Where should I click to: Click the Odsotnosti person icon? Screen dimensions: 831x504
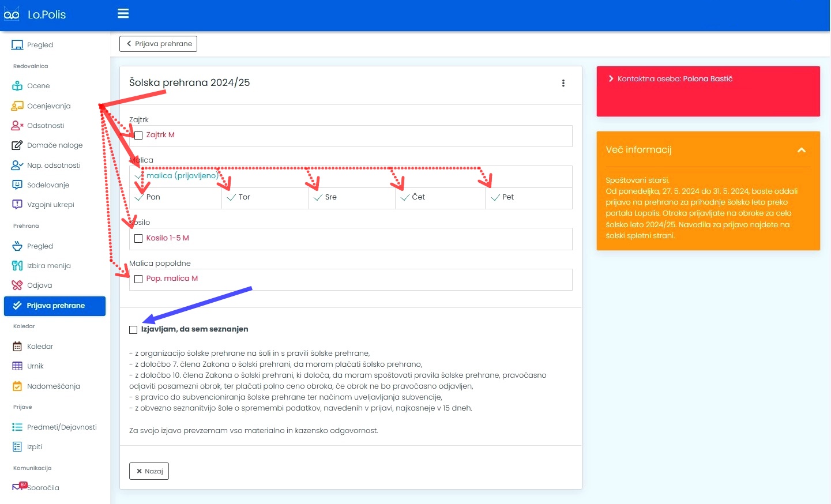click(x=17, y=126)
